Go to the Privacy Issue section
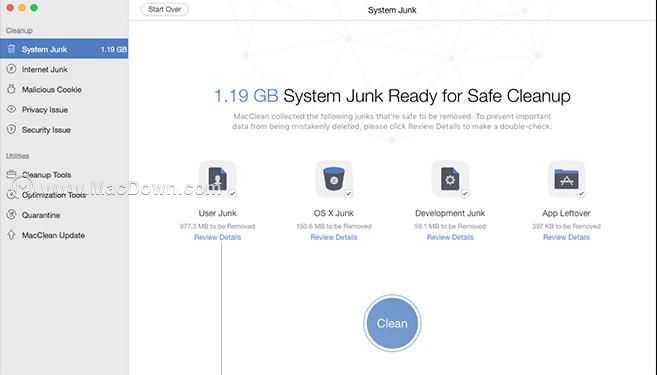The width and height of the screenshot is (657, 375). (x=64, y=109)
